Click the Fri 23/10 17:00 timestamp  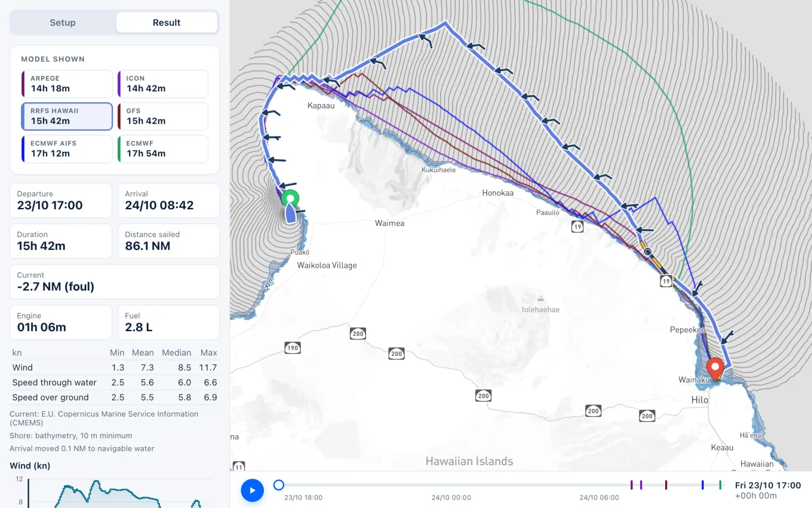coord(768,485)
